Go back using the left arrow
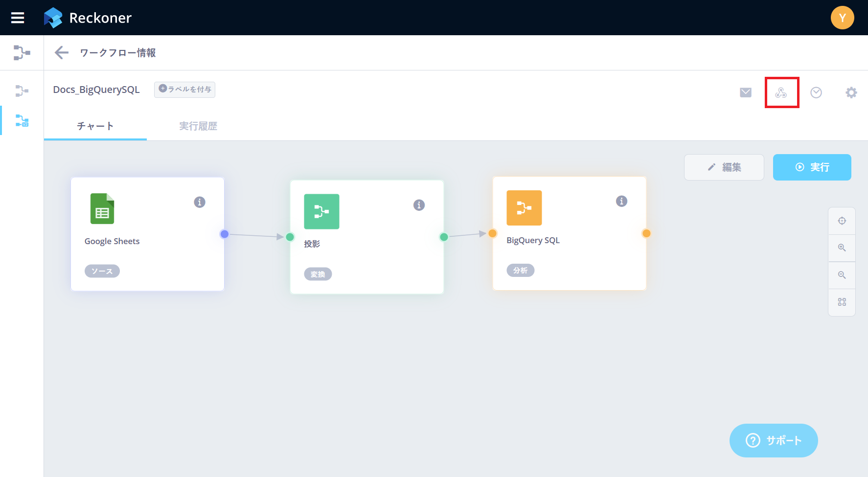Screen dimensions: 868x477 62,53
